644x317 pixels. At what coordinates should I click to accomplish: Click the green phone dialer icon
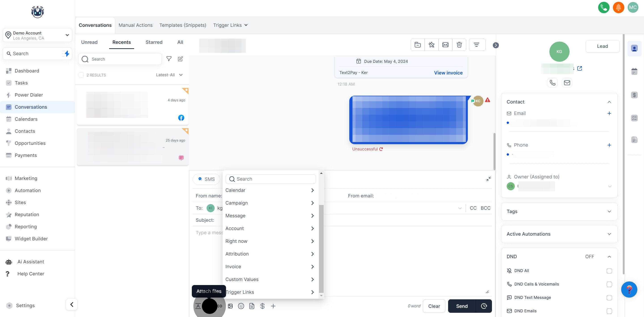604,7
